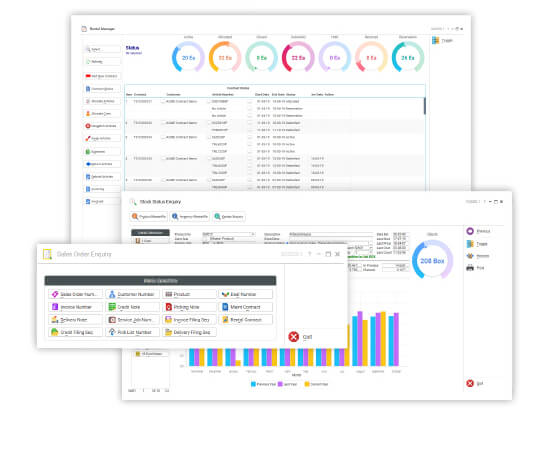Choose Maint Contract enquiry option
The width and height of the screenshot is (555, 465).
click(x=246, y=307)
